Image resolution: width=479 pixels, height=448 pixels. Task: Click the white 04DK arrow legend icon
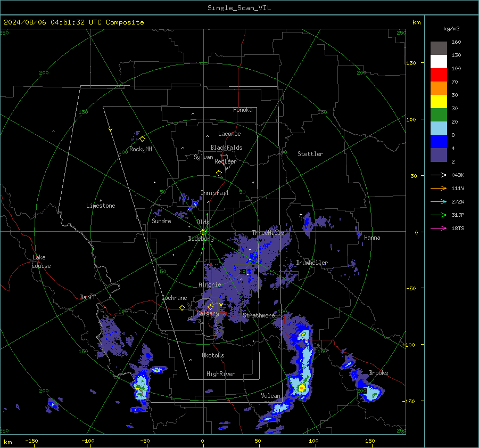439,175
